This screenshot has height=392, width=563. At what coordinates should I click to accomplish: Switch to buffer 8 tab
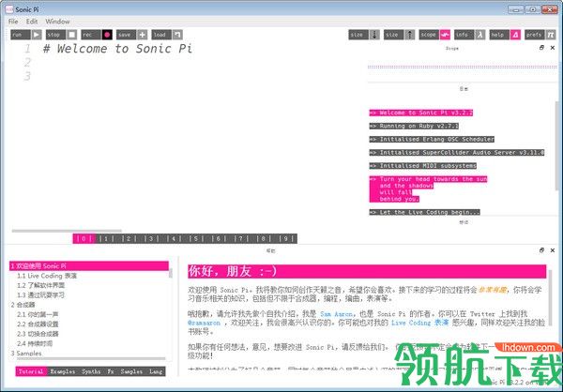(x=264, y=238)
